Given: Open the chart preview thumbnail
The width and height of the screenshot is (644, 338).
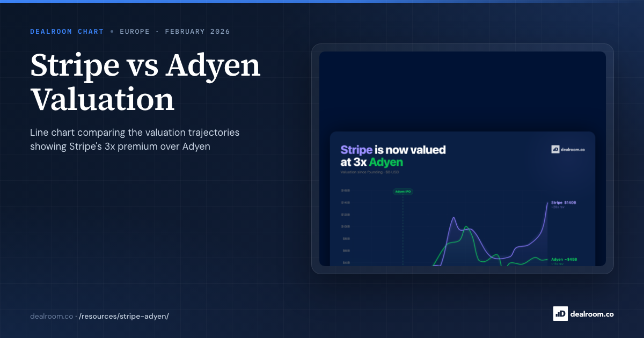Looking at the screenshot, I should click(x=463, y=159).
